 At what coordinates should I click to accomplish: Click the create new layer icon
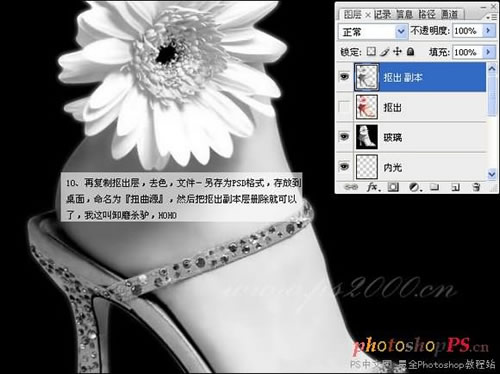tap(455, 187)
